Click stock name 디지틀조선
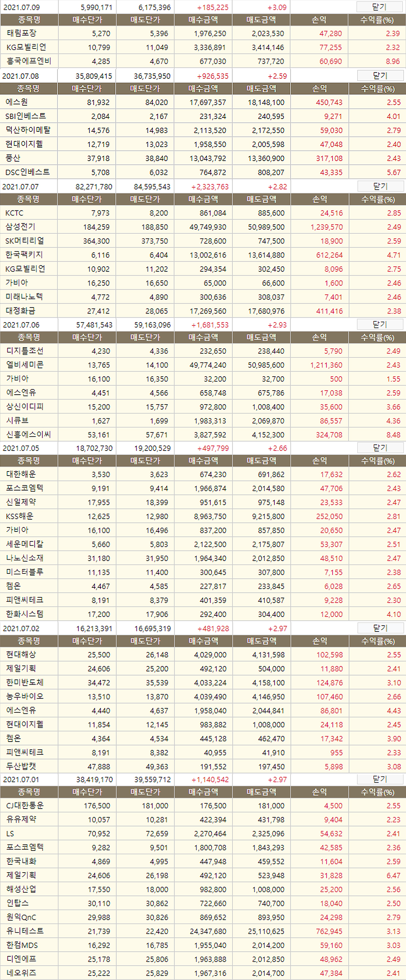Viewport: 406px width, 980px height. coord(25,351)
